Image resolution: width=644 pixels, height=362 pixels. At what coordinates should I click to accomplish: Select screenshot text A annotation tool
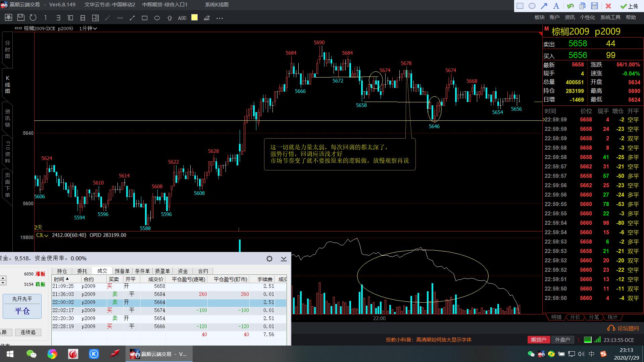pyautogui.click(x=556, y=6)
